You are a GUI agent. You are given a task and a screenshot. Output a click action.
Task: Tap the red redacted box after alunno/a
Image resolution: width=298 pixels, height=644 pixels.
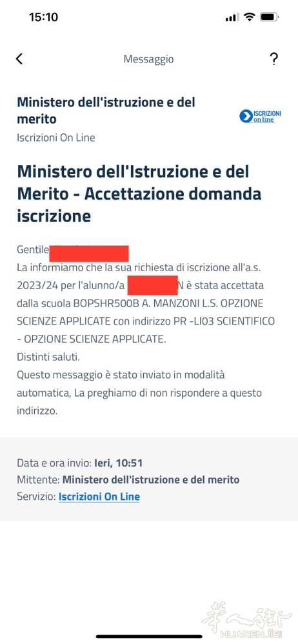coord(152,285)
